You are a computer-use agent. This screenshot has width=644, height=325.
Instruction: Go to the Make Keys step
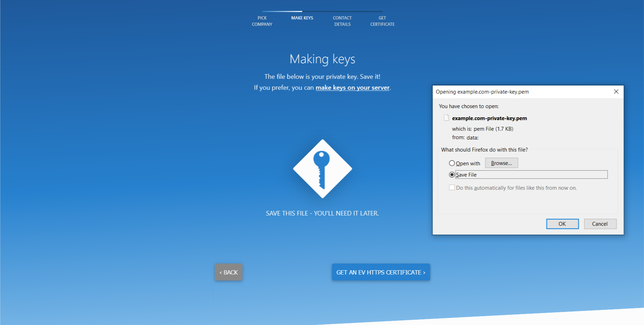[302, 18]
